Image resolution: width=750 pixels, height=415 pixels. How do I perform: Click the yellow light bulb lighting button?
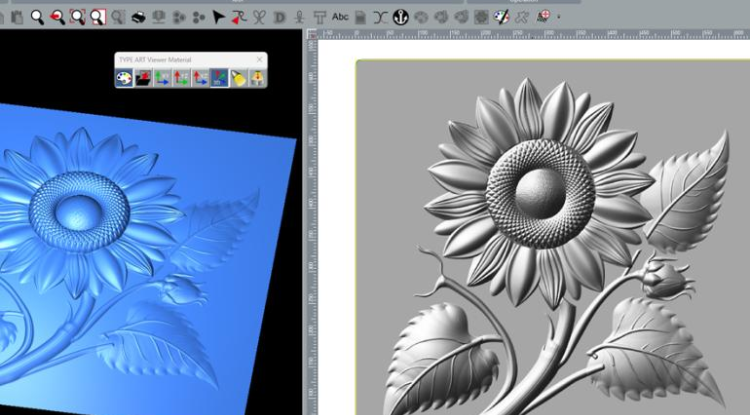(240, 78)
